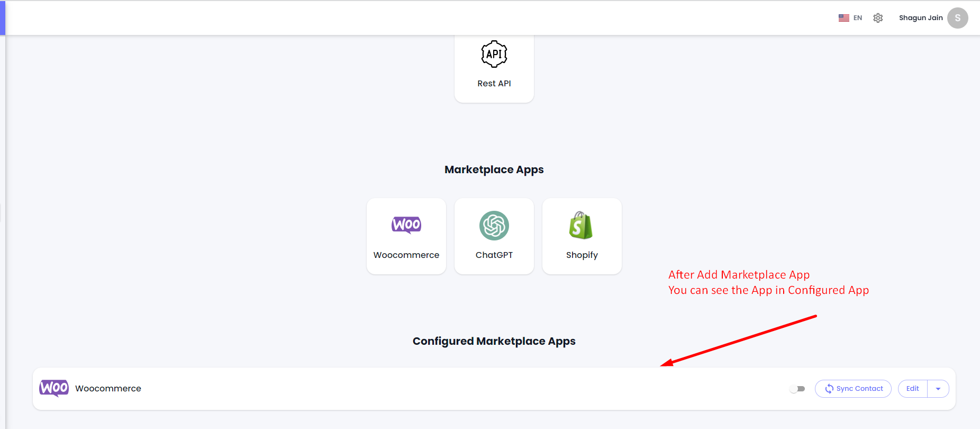
Task: Open the user avatar with letter S
Action: point(957,18)
